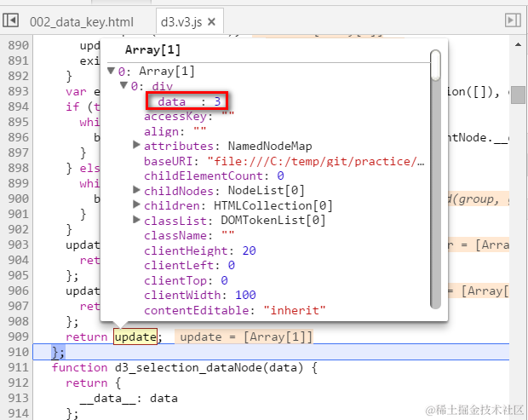
Task: Select the contentEditable: "inherit" row
Action: [235, 310]
